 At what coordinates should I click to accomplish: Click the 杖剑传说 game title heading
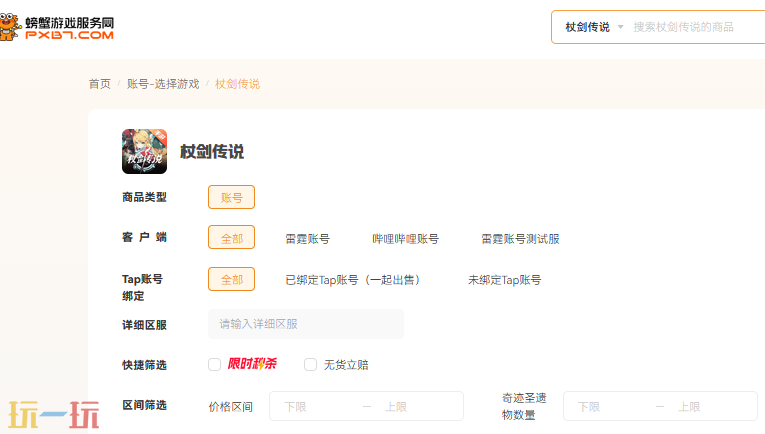click(x=212, y=152)
